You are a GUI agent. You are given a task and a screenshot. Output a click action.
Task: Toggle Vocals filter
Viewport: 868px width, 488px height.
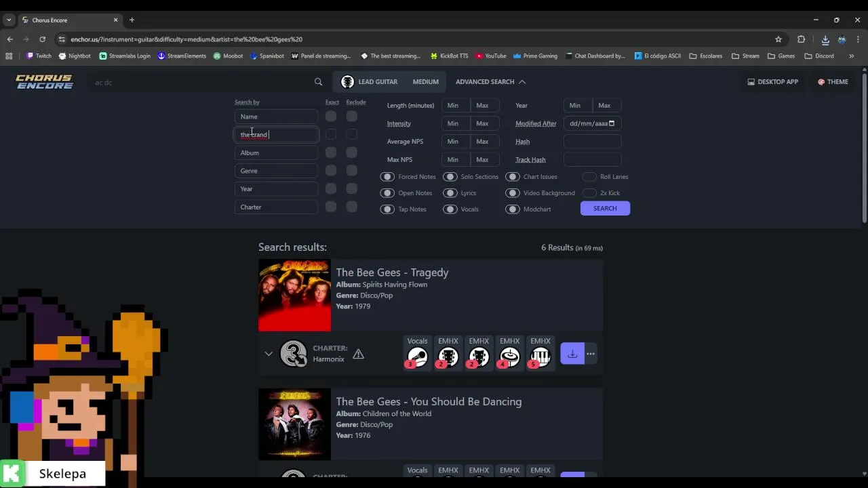point(450,209)
